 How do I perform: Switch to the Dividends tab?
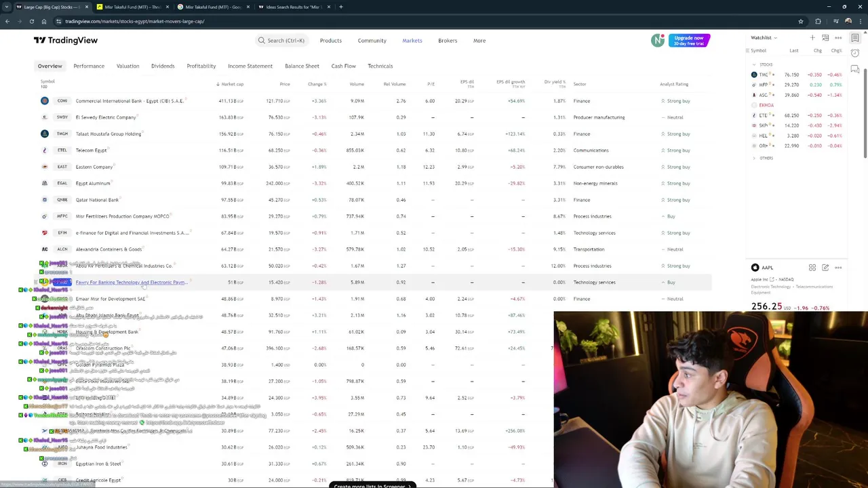pos(163,66)
